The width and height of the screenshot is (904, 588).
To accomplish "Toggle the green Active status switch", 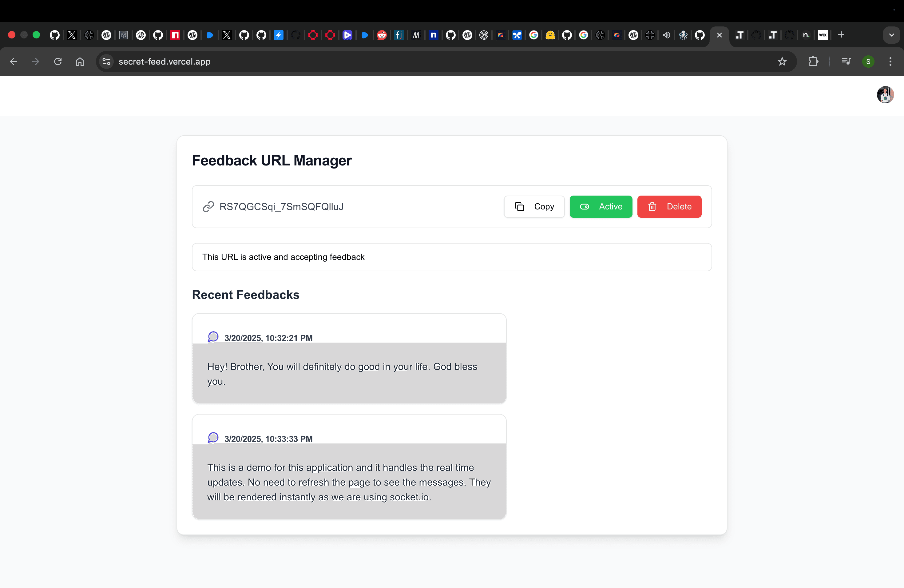I will pyautogui.click(x=601, y=207).
